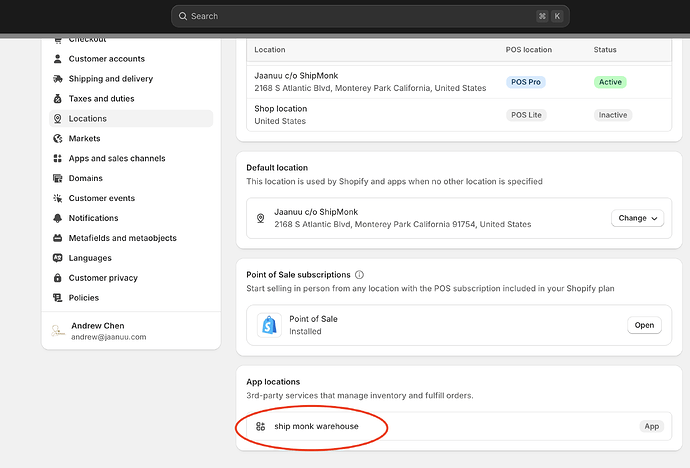
Task: Click Andrew Chen's avatar image
Action: (x=58, y=331)
